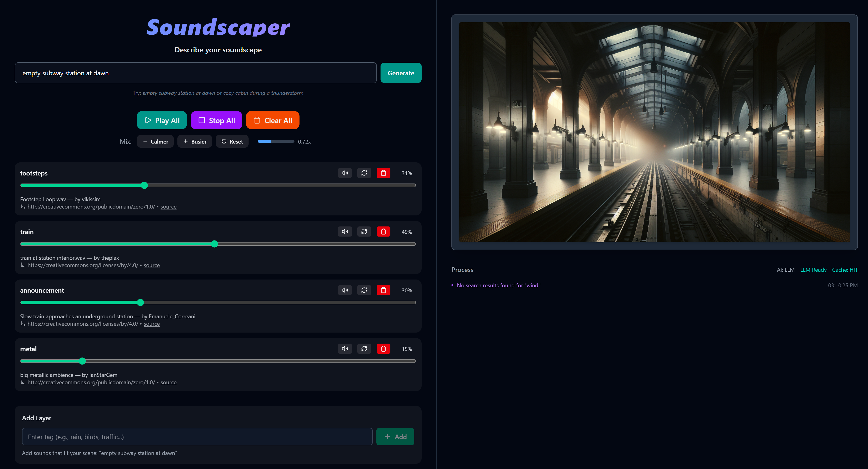Make the mix Calmer
The height and width of the screenshot is (469, 868).
click(x=155, y=142)
